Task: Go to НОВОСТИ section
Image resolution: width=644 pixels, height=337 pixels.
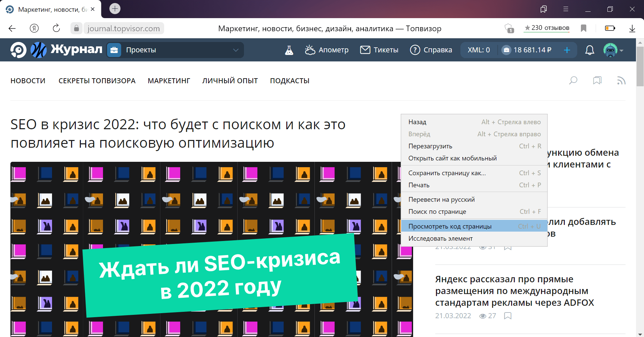Action: [x=28, y=81]
